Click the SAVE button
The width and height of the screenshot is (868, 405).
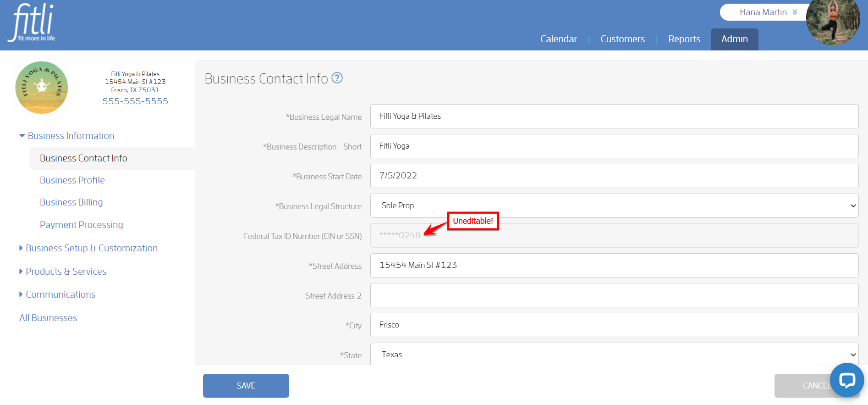coord(246,386)
